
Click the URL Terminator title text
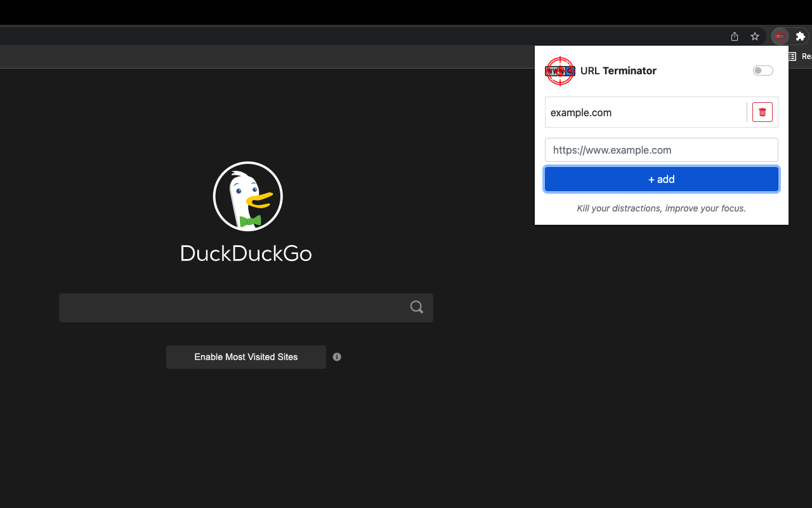[618, 70]
